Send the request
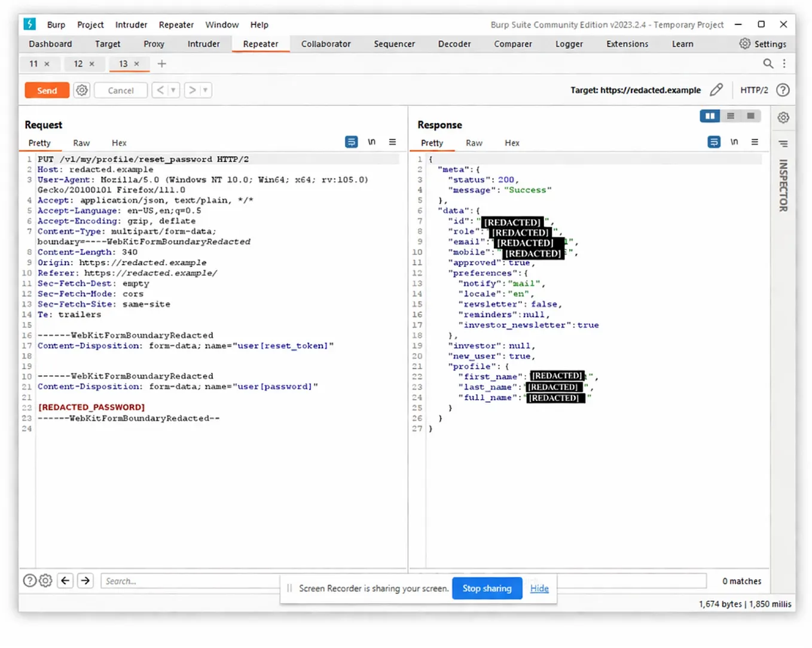The height and width of the screenshot is (648, 812). [47, 90]
